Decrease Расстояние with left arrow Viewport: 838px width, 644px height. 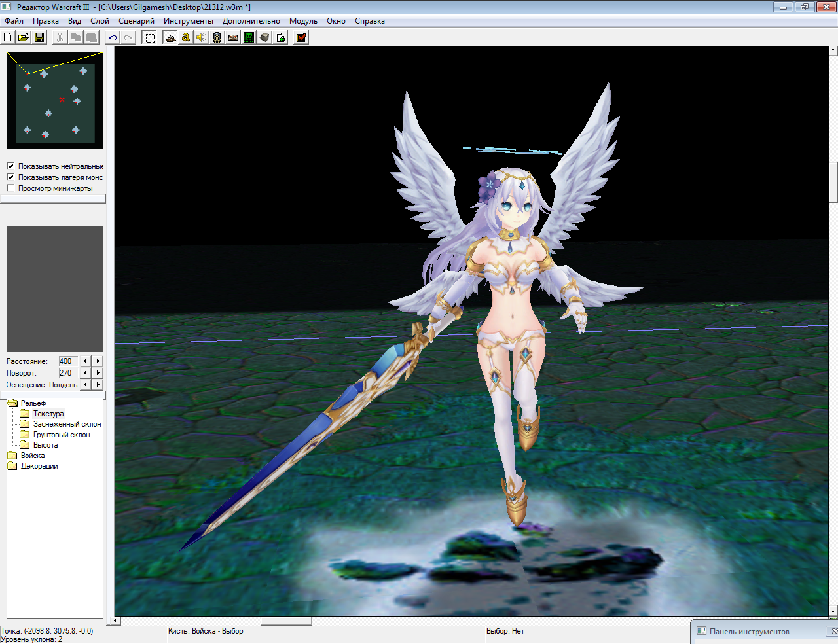click(x=85, y=361)
